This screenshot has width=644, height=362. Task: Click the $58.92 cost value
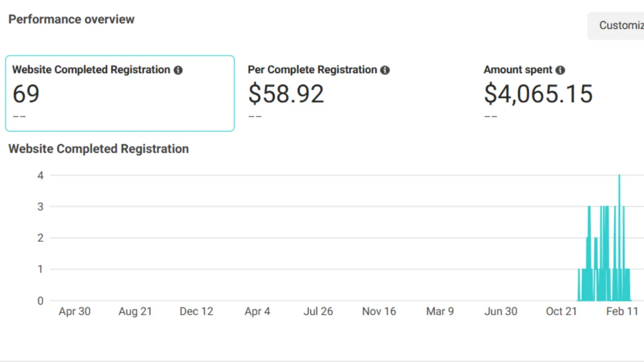pos(286,94)
